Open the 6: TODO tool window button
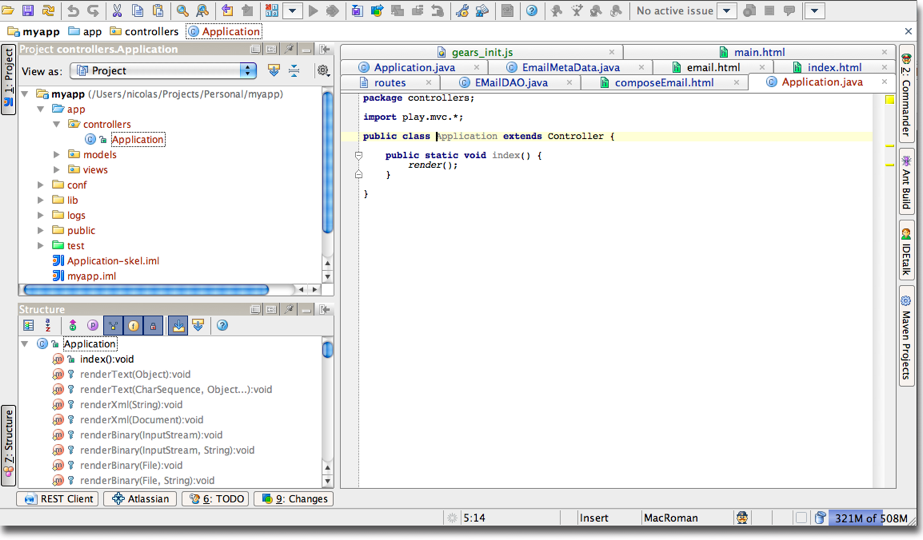Image resolution: width=923 pixels, height=540 pixels. [x=215, y=499]
